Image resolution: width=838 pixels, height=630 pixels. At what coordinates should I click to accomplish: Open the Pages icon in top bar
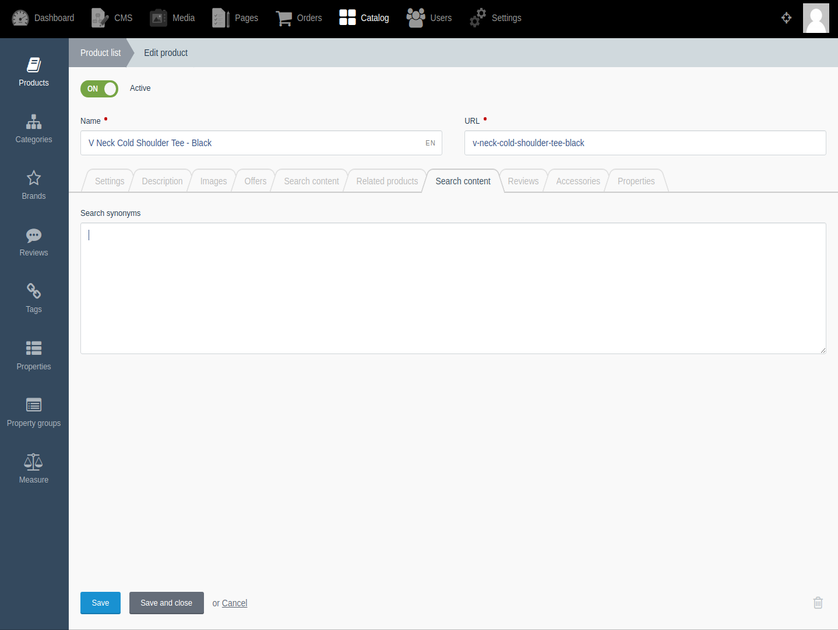pos(221,18)
